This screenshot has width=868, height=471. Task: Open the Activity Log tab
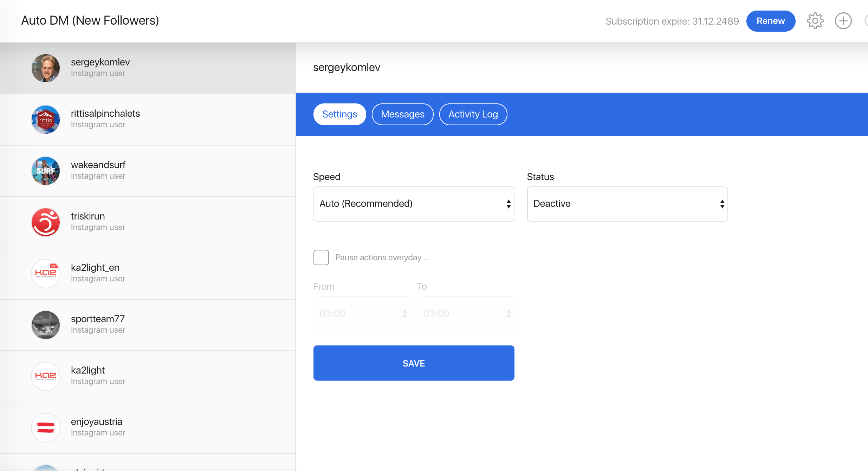coord(473,114)
